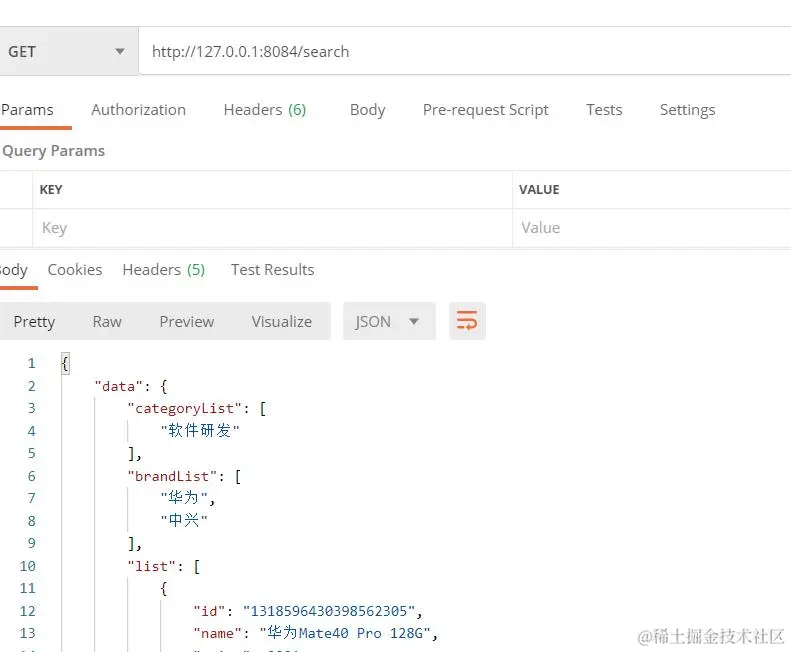The width and height of the screenshot is (791, 652).
Task: Click the "id" key on line 12
Action: click(209, 611)
